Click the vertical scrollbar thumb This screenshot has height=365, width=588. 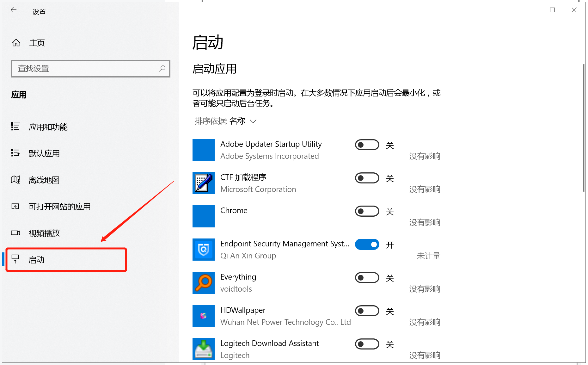584,128
